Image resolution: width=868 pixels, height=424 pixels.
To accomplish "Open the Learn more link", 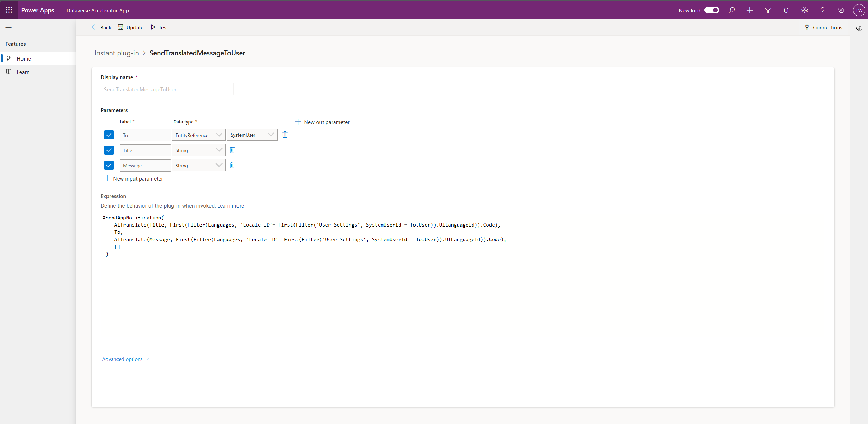I will pyautogui.click(x=231, y=206).
